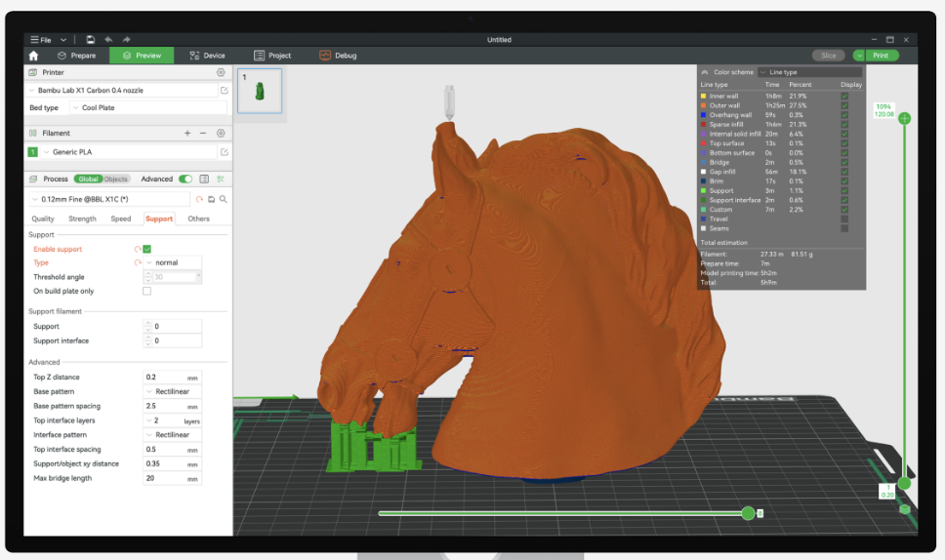Add a filament with plus icon

click(x=187, y=133)
